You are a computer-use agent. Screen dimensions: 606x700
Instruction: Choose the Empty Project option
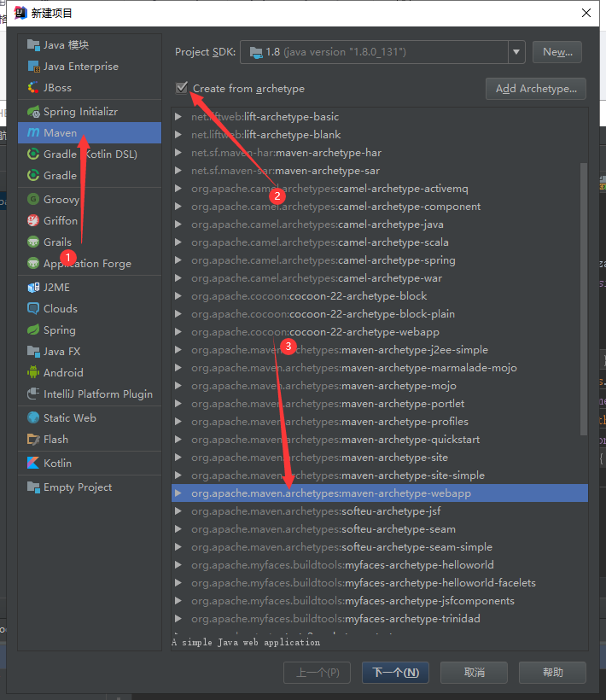click(x=90, y=487)
